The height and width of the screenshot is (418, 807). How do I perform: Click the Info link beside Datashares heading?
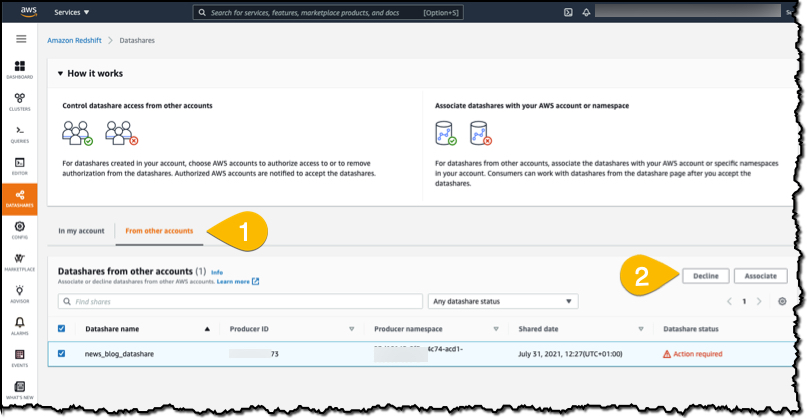pyautogui.click(x=217, y=272)
